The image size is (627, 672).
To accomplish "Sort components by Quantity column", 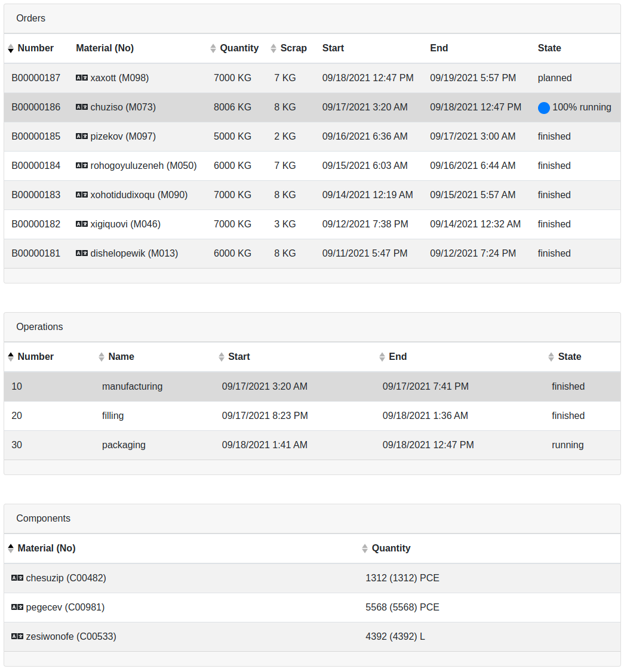I will 391,548.
